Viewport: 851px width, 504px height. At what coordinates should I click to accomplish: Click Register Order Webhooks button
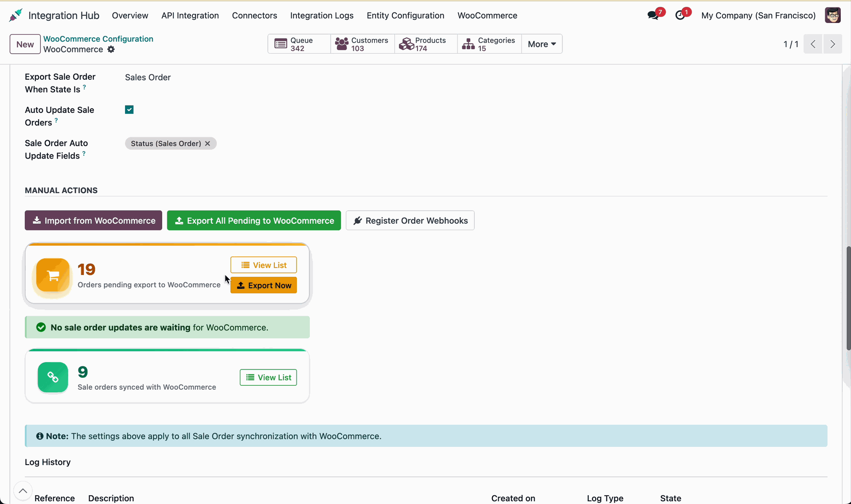410,220
